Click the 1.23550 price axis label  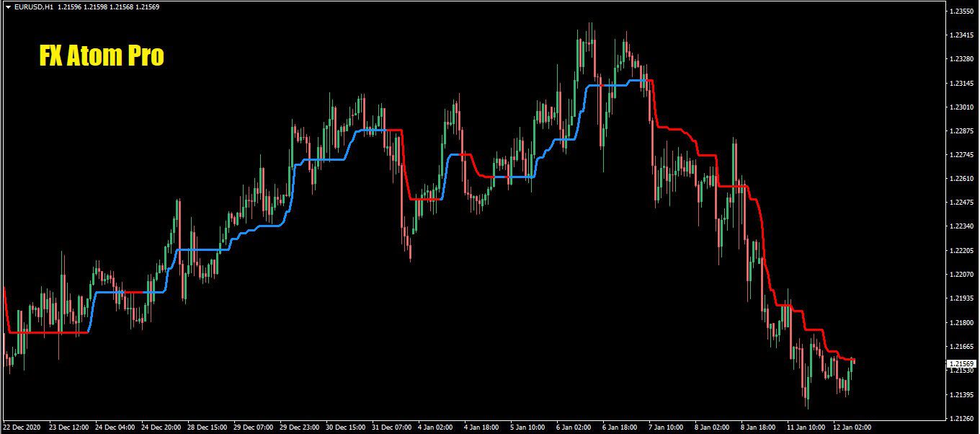point(963,12)
